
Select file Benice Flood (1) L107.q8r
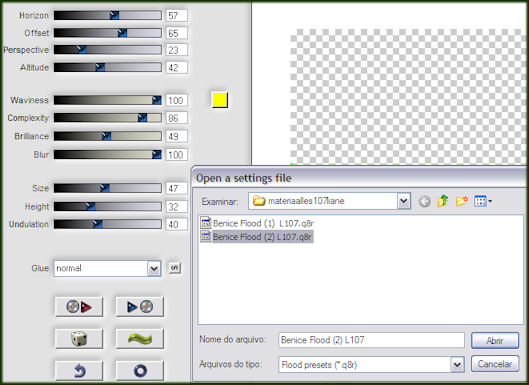(x=257, y=223)
